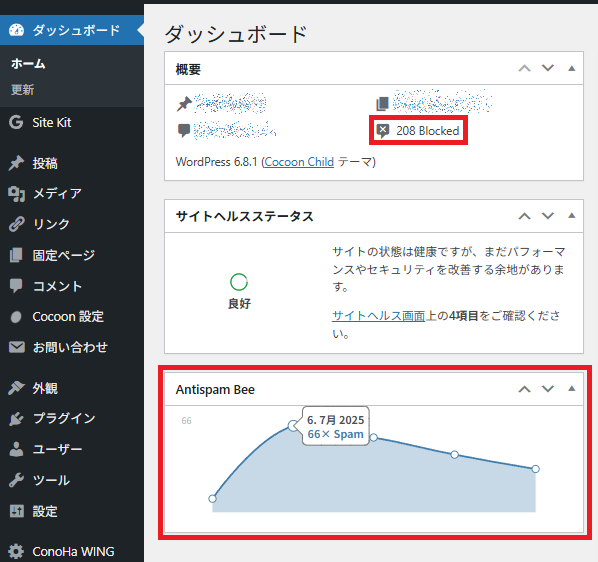The width and height of the screenshot is (598, 562).
Task: Open the 設定 menu
Action: 72,511
